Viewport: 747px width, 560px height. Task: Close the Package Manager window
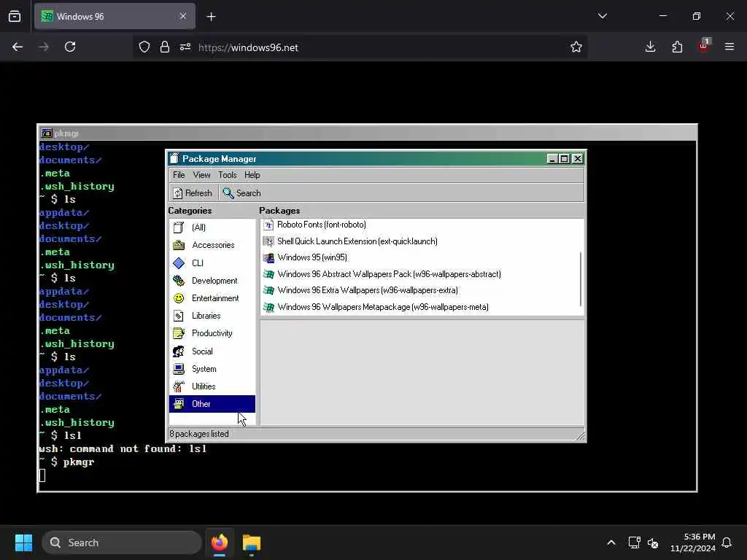point(578,158)
